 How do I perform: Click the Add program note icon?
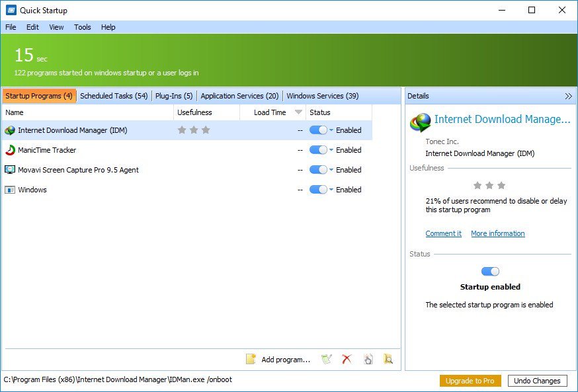click(x=251, y=359)
